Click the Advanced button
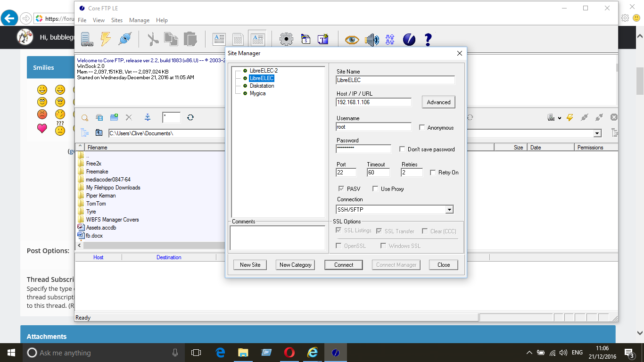 tap(438, 102)
